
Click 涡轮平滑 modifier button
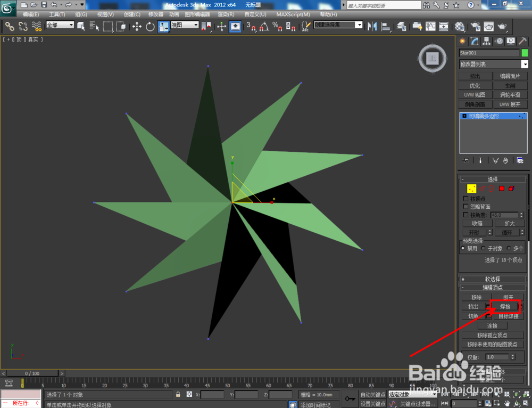click(x=510, y=95)
